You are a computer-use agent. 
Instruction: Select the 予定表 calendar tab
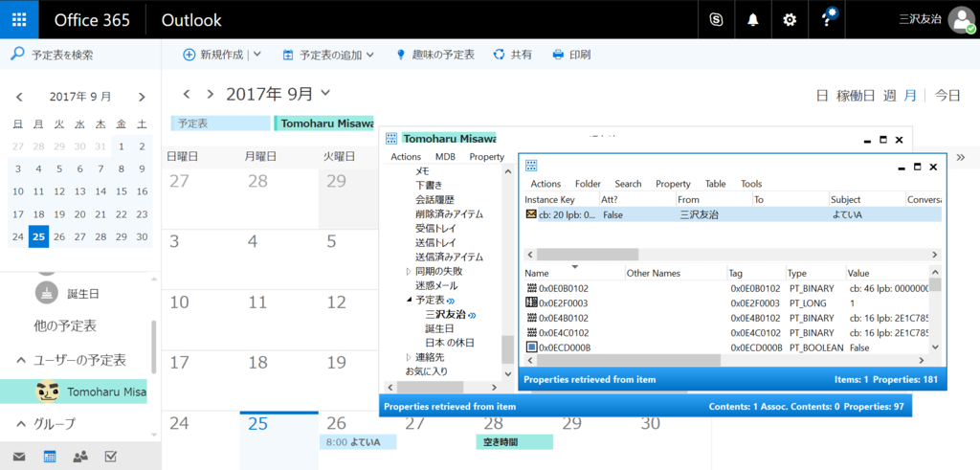[x=221, y=123]
